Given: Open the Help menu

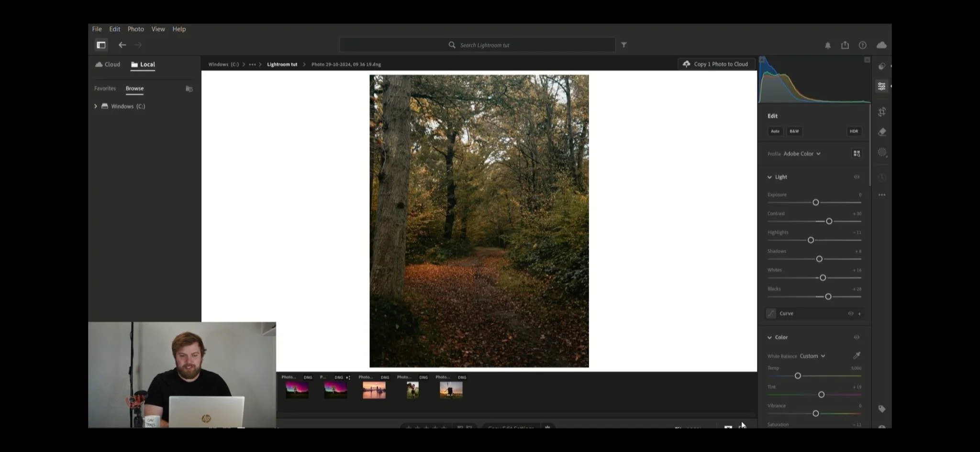Looking at the screenshot, I should coord(179,29).
